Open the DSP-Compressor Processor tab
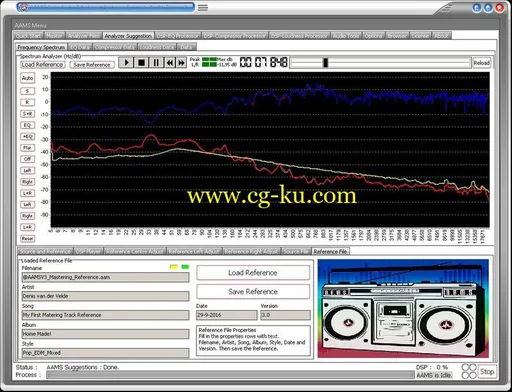This screenshot has height=392, width=512. 235,36
